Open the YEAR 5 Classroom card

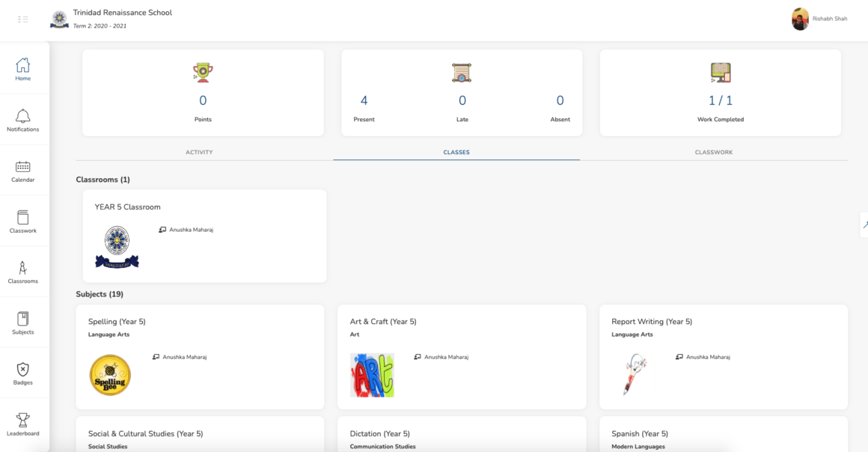click(204, 236)
